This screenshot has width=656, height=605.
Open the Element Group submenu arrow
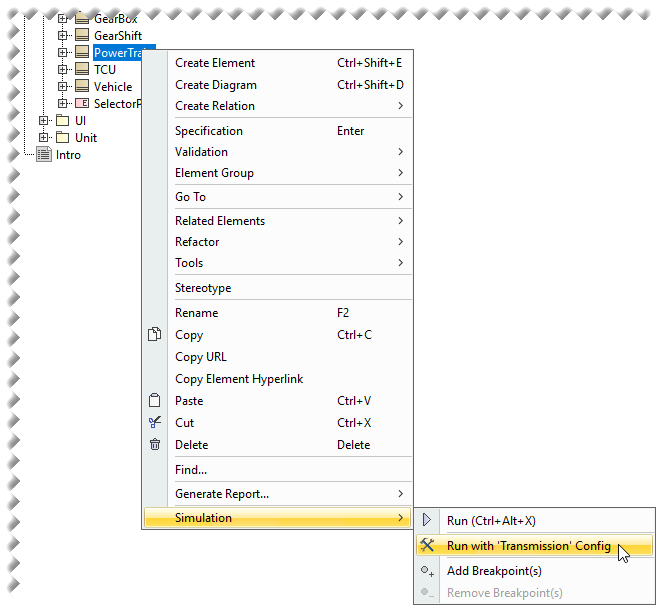point(400,172)
